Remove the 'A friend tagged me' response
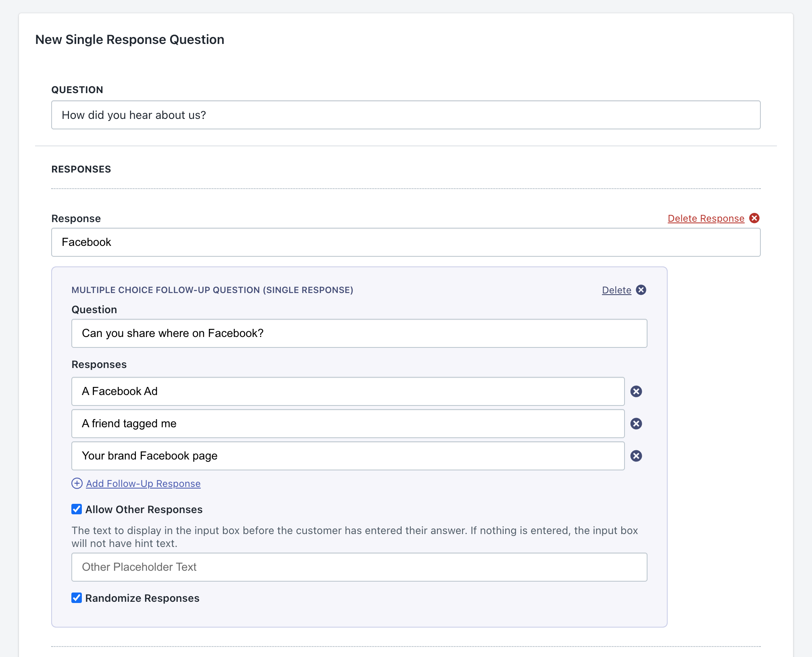This screenshot has width=812, height=657. point(636,424)
